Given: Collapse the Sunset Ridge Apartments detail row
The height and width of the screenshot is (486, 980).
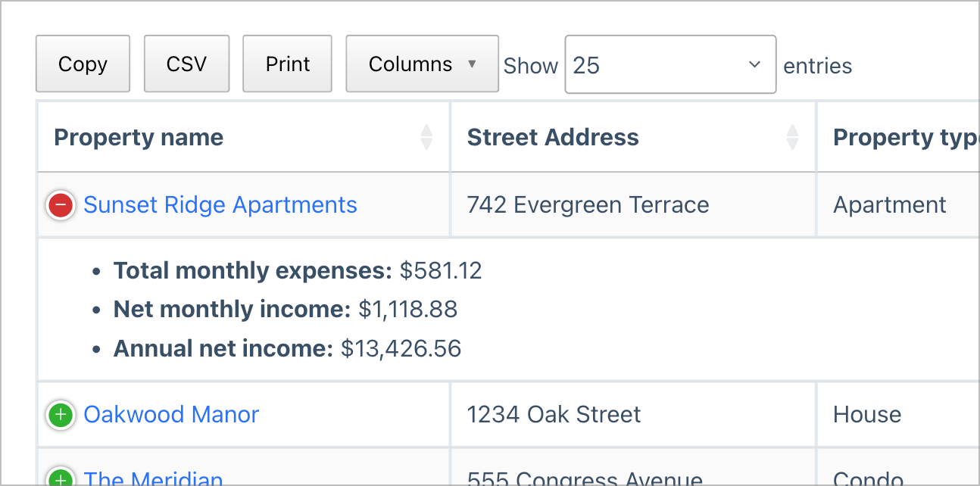Looking at the screenshot, I should pos(60,204).
